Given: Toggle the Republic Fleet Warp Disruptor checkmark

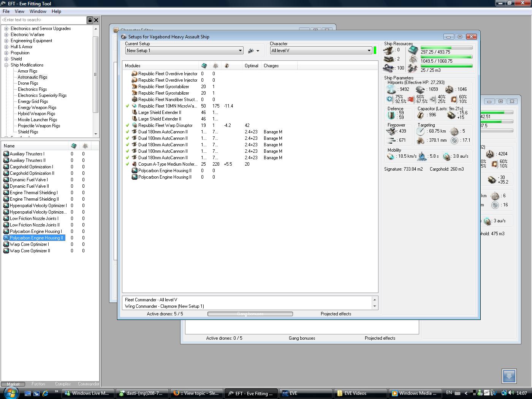Looking at the screenshot, I should tap(128, 125).
